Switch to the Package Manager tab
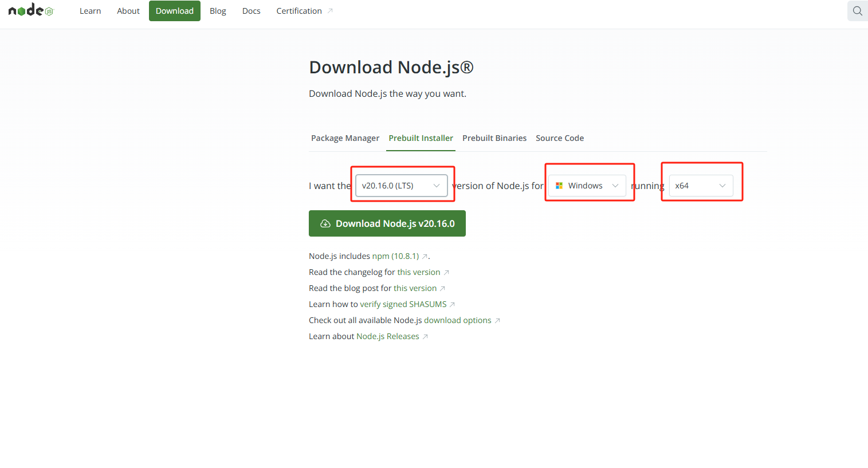This screenshot has width=868, height=468. pyautogui.click(x=345, y=138)
